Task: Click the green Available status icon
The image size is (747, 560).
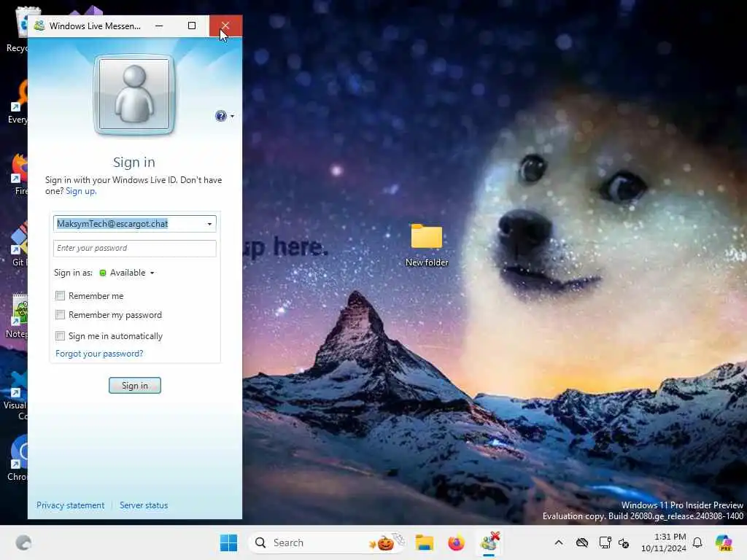Action: click(102, 273)
